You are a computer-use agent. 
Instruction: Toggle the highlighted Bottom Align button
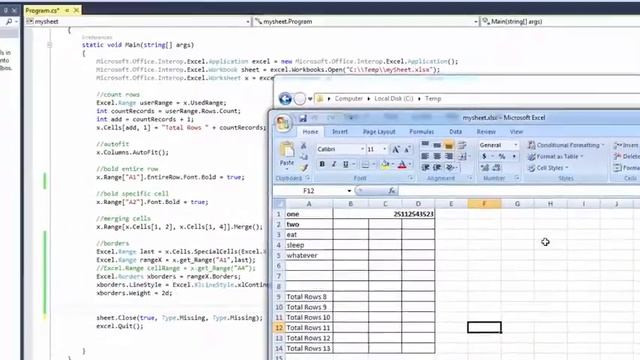[x=449, y=145]
